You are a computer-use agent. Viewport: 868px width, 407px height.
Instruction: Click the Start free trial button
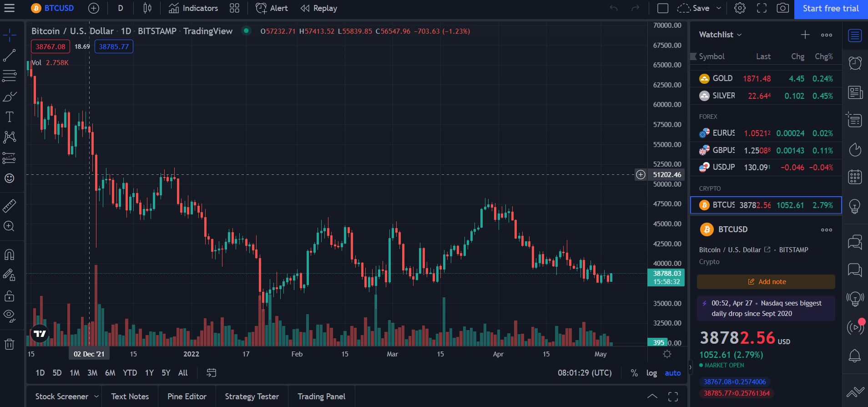[x=831, y=9]
